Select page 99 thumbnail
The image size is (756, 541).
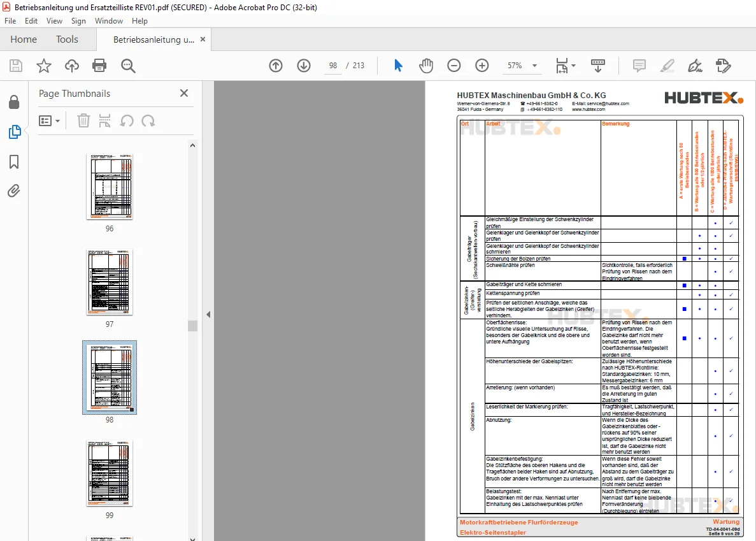coord(110,473)
